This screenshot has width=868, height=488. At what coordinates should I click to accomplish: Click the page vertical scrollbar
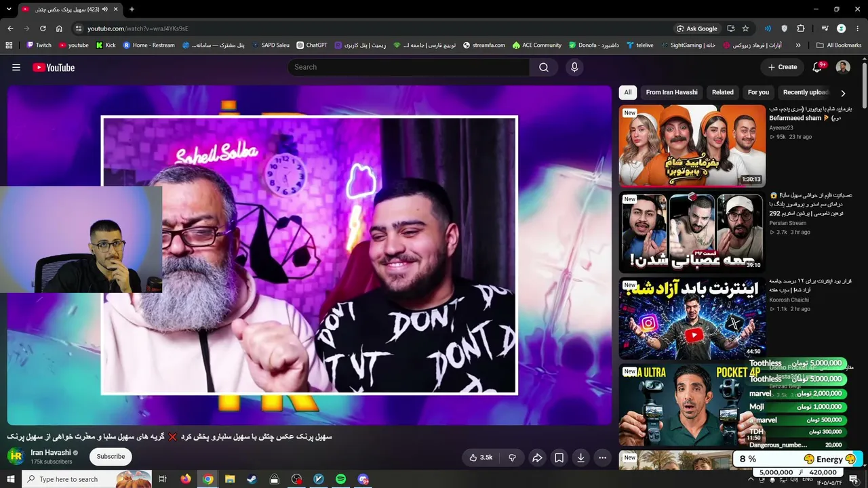(864, 85)
